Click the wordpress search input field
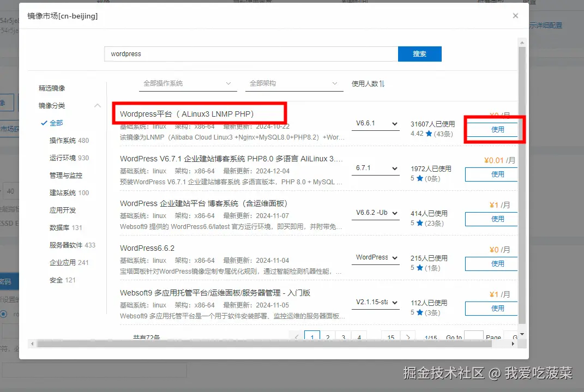Image resolution: width=584 pixels, height=392 pixels. pyautogui.click(x=251, y=54)
